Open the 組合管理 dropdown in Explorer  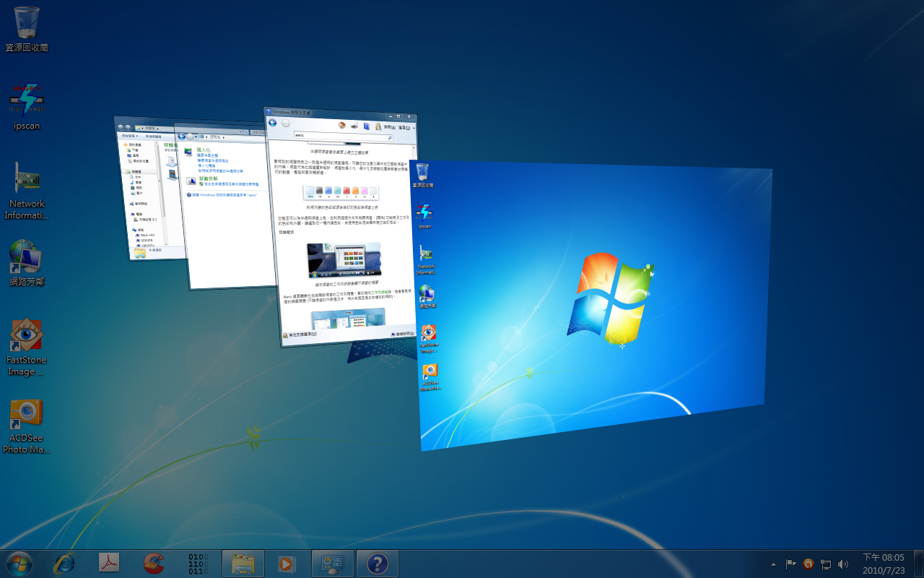[x=130, y=136]
